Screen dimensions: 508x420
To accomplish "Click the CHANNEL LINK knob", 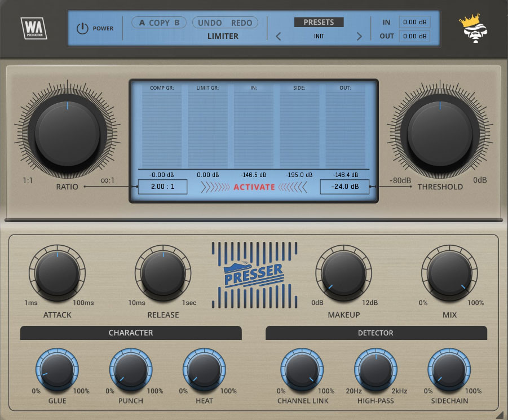I will tap(302, 369).
